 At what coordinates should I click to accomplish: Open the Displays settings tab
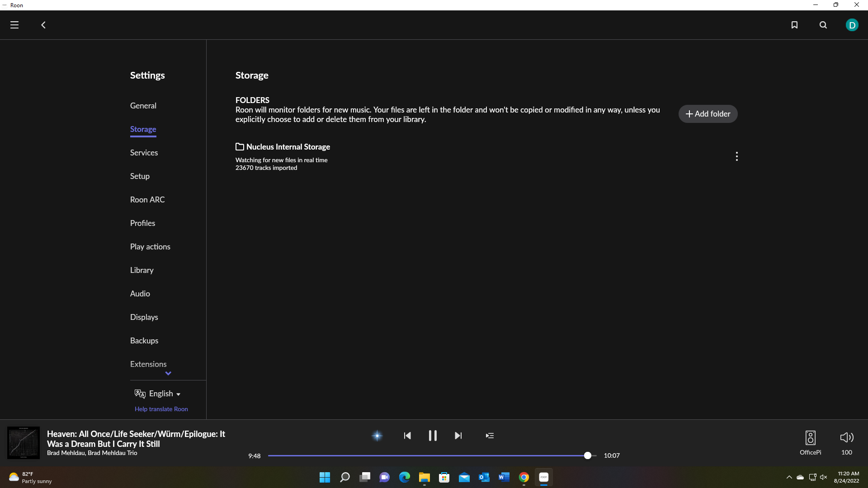coord(144,317)
